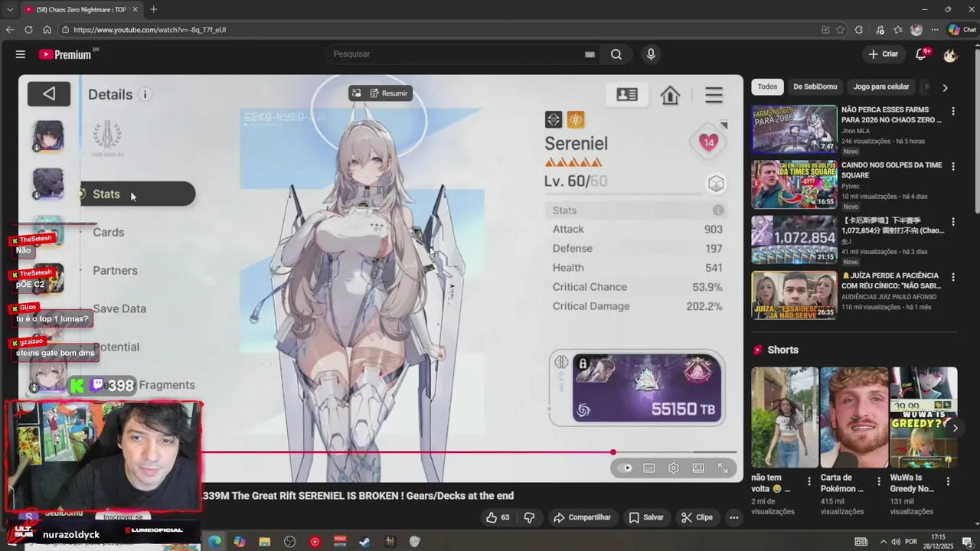Open options for não tem volta short
Viewport: 980px width, 551px height.
[809, 481]
